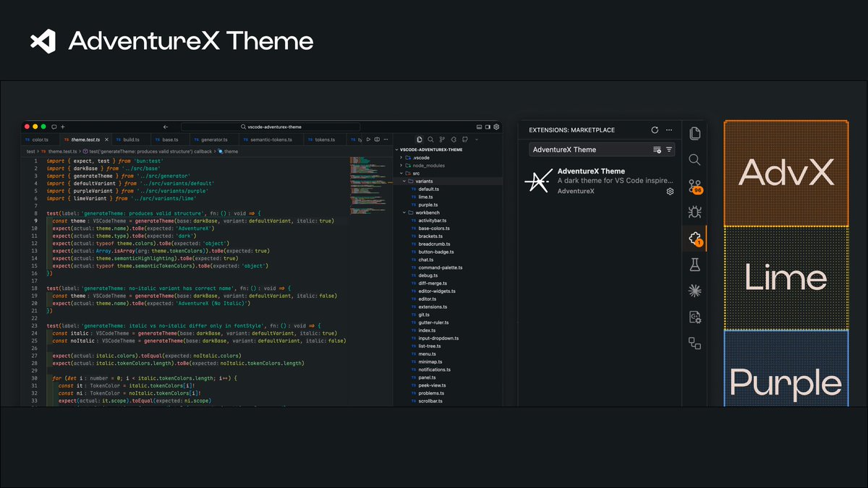Switch to the build.ts tab

point(131,140)
